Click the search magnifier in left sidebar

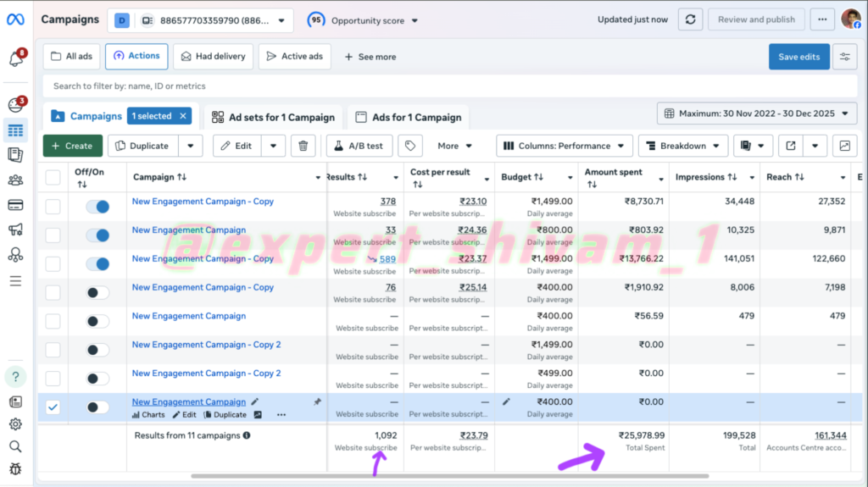click(x=15, y=446)
